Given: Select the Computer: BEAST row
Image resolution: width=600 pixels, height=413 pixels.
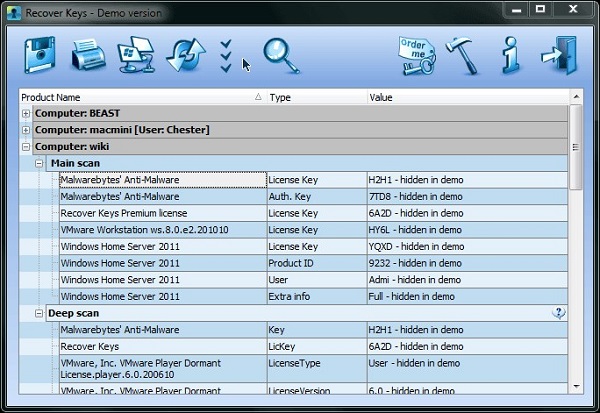Looking at the screenshot, I should click(x=300, y=113).
